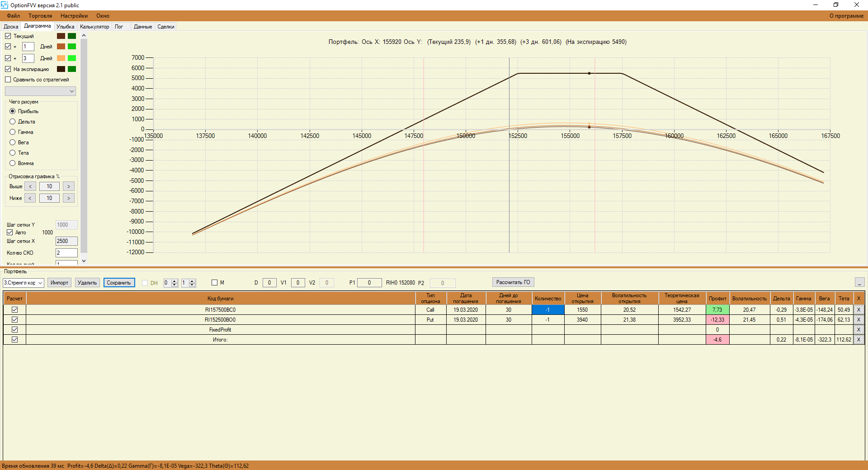Screen dimensions: 868x470
Task: Uncheck Расчет for RI152500BO0 row
Action: click(15, 320)
